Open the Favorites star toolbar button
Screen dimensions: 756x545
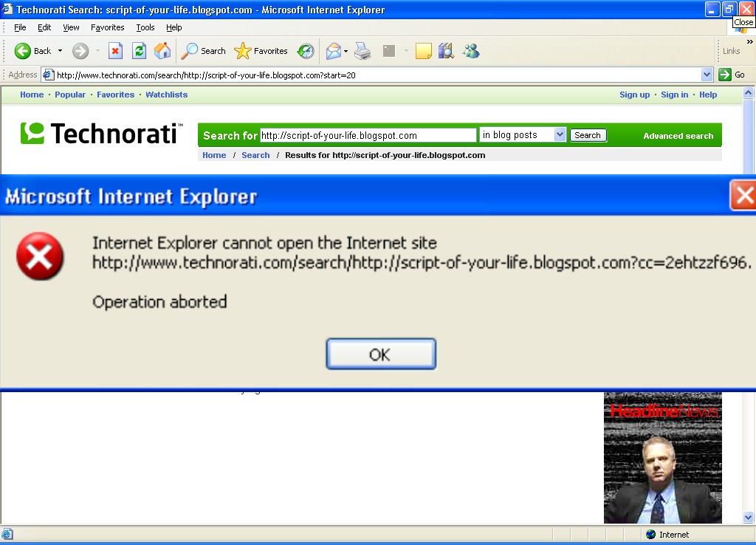242,51
